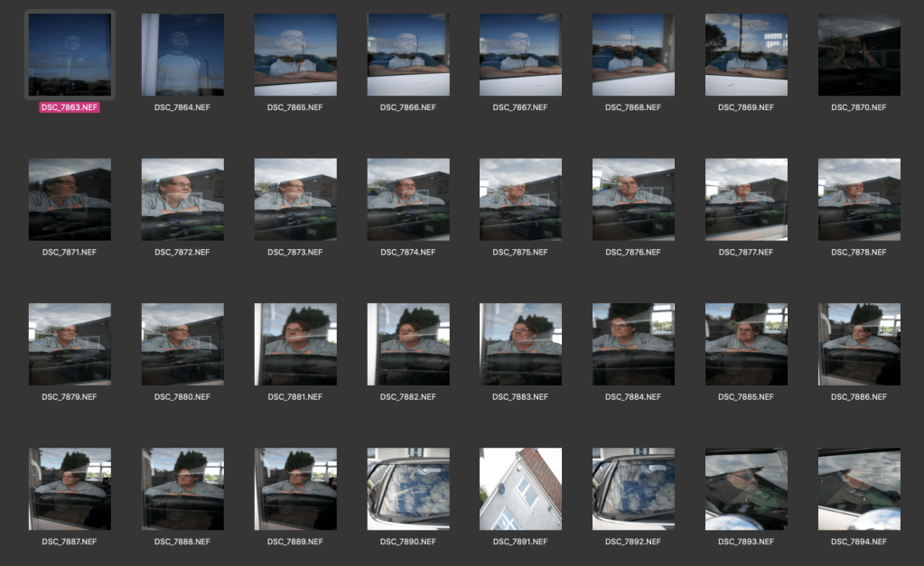The height and width of the screenshot is (566, 924).
Task: Click the highlighted DSC_7863.NEF filename label
Action: 70,107
